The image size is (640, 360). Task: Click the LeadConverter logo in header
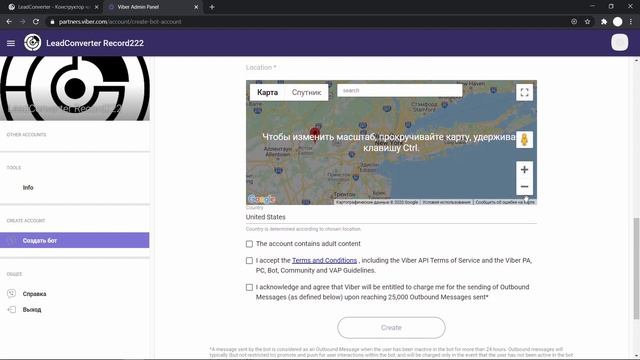coord(32,42)
